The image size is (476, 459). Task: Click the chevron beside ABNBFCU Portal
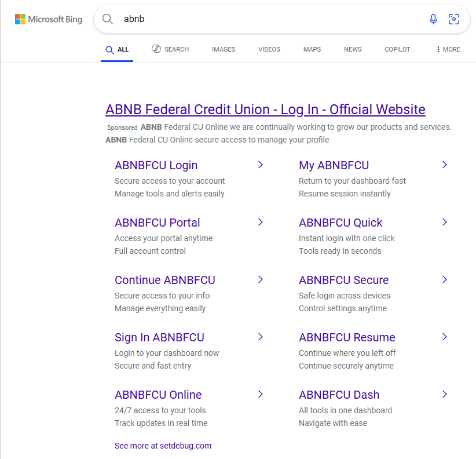(x=260, y=222)
